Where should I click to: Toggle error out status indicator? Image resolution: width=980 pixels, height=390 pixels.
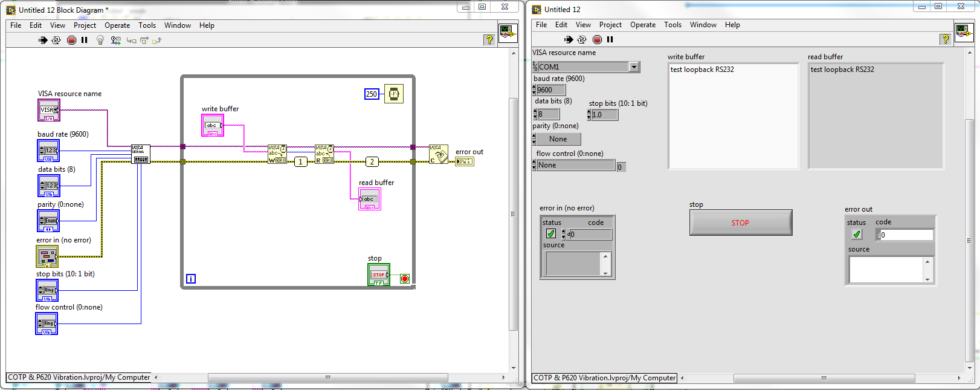point(857,235)
